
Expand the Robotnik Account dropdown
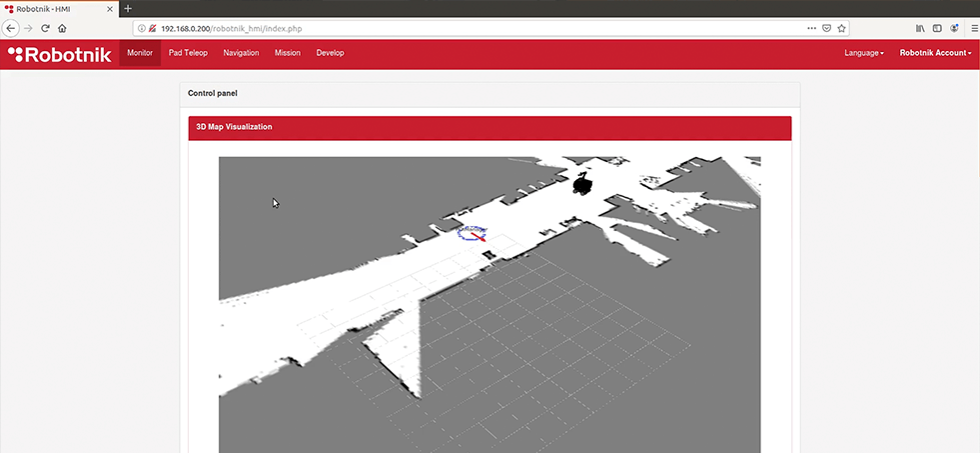936,53
